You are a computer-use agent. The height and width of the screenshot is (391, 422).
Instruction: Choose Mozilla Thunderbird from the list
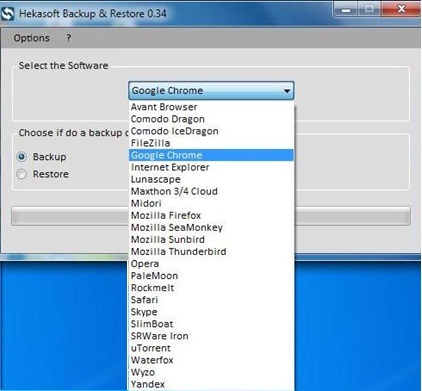(211, 251)
